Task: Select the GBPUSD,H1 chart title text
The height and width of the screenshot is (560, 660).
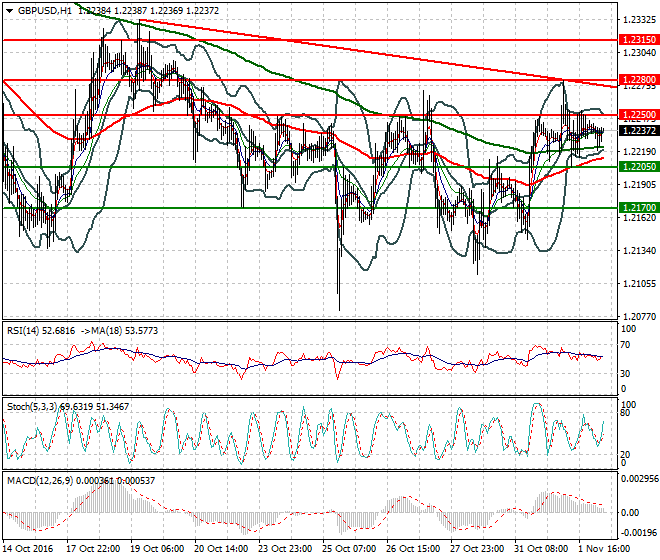Action: point(45,11)
